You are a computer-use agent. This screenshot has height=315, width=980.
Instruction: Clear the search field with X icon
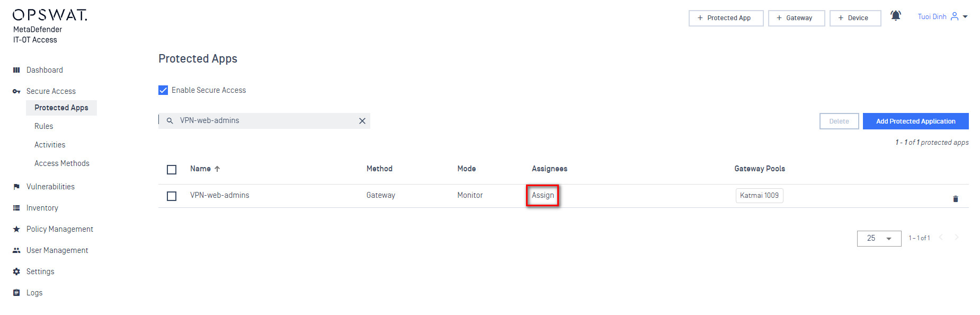click(362, 121)
